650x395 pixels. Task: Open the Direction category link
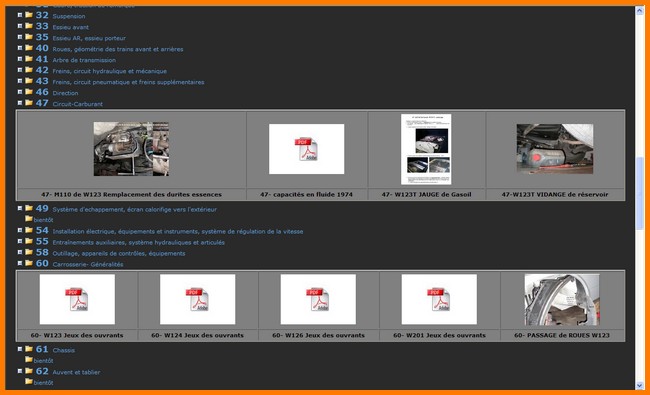point(65,93)
